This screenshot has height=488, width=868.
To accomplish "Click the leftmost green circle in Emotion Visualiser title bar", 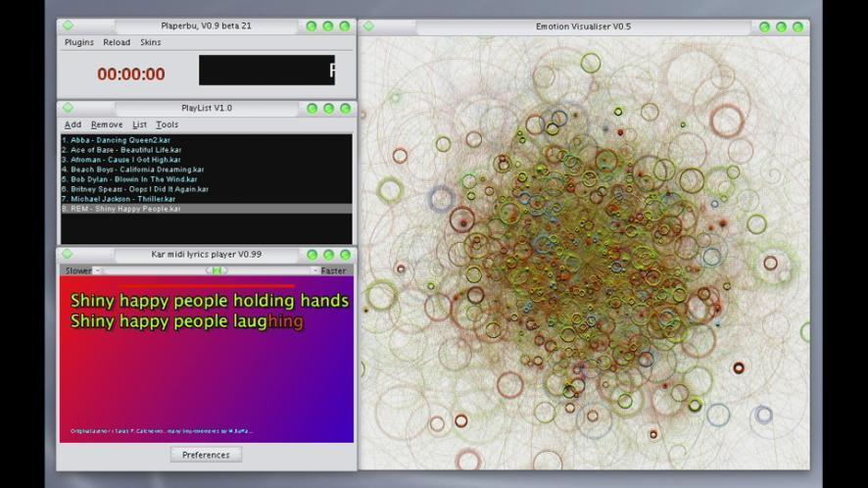I will (x=764, y=26).
